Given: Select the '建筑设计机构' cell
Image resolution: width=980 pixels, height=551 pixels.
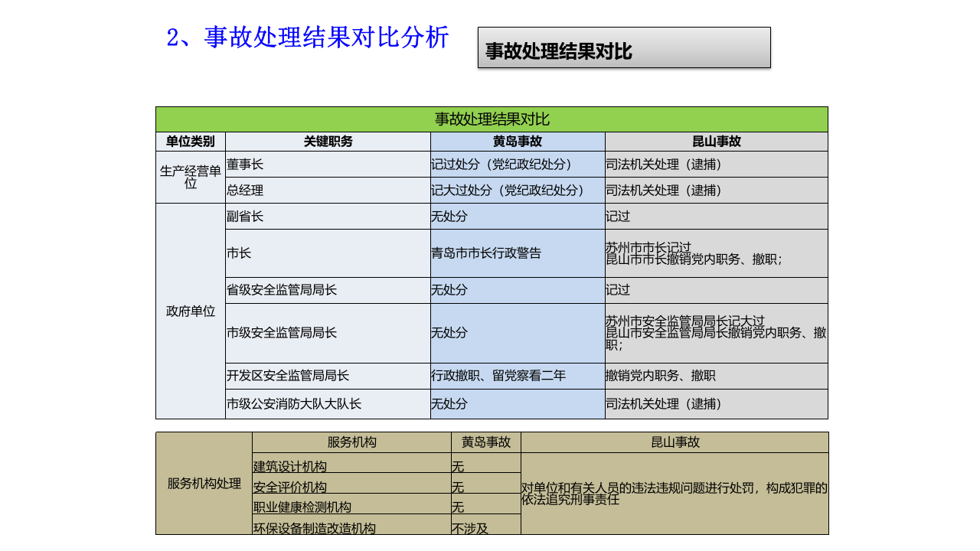Looking at the screenshot, I should pyautogui.click(x=352, y=463).
